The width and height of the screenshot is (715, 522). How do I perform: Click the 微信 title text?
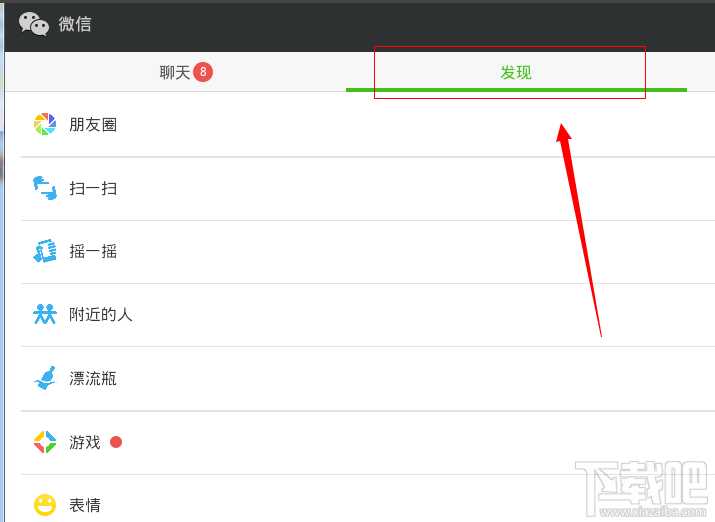pos(75,24)
